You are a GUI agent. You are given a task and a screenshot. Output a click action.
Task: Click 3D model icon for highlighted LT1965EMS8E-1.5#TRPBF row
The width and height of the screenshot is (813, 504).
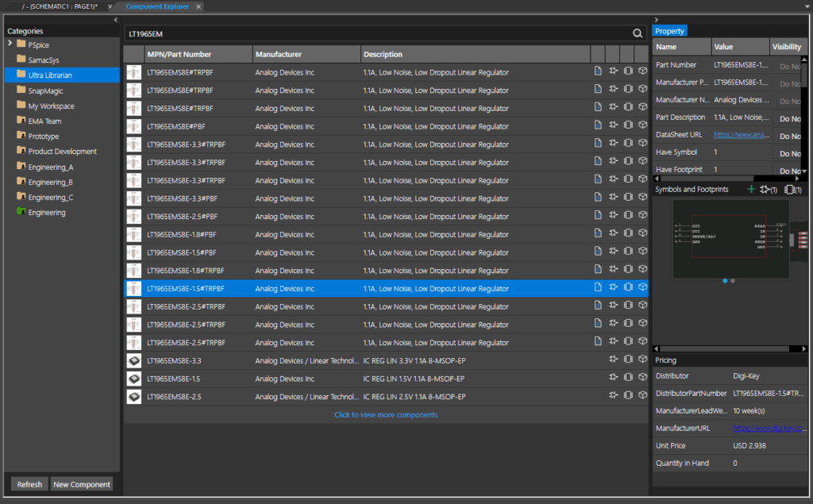(x=642, y=289)
